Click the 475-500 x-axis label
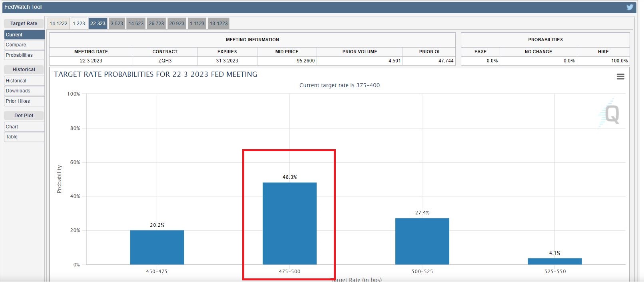 pos(289,272)
